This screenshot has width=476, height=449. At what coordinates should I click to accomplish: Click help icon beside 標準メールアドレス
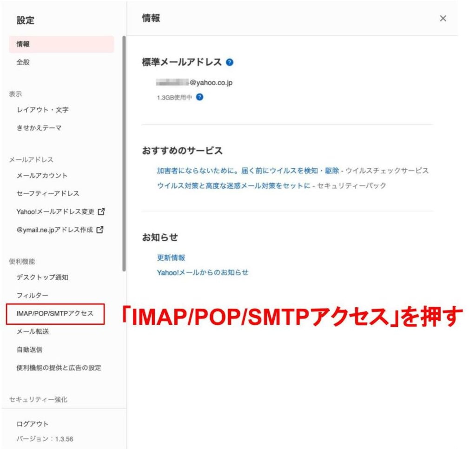(x=230, y=62)
